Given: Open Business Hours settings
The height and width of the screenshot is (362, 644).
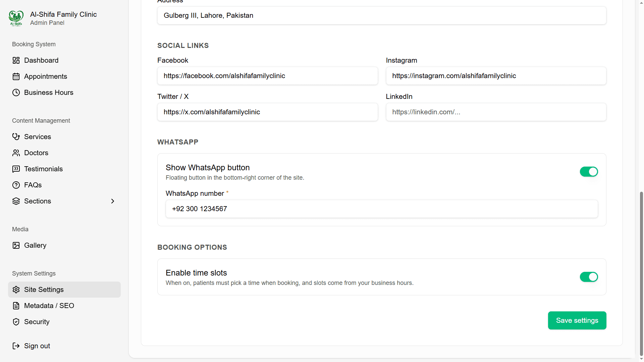Looking at the screenshot, I should click(x=64, y=93).
